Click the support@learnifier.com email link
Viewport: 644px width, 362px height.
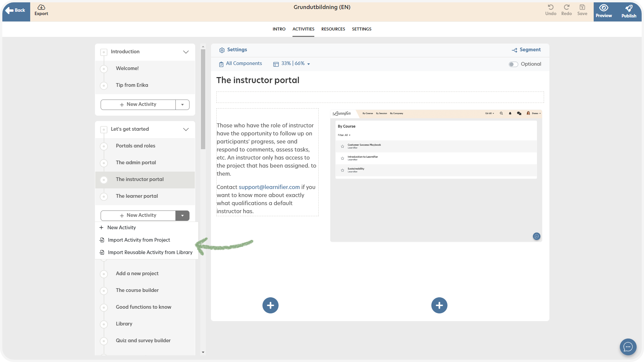(x=269, y=187)
